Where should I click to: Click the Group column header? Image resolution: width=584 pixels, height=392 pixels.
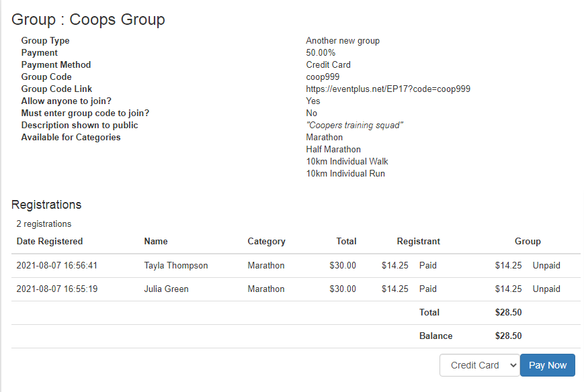click(x=528, y=241)
